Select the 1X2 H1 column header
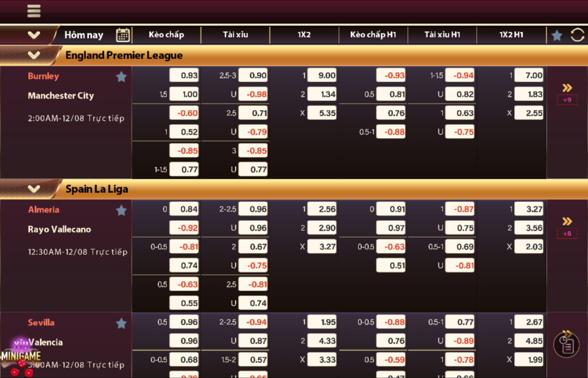This screenshot has width=588, height=378. point(511,35)
